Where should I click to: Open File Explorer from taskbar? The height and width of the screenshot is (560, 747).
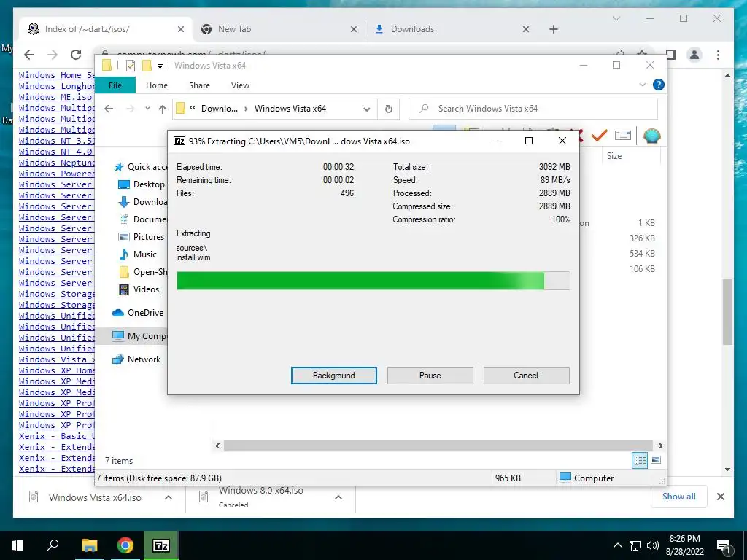tap(89, 545)
